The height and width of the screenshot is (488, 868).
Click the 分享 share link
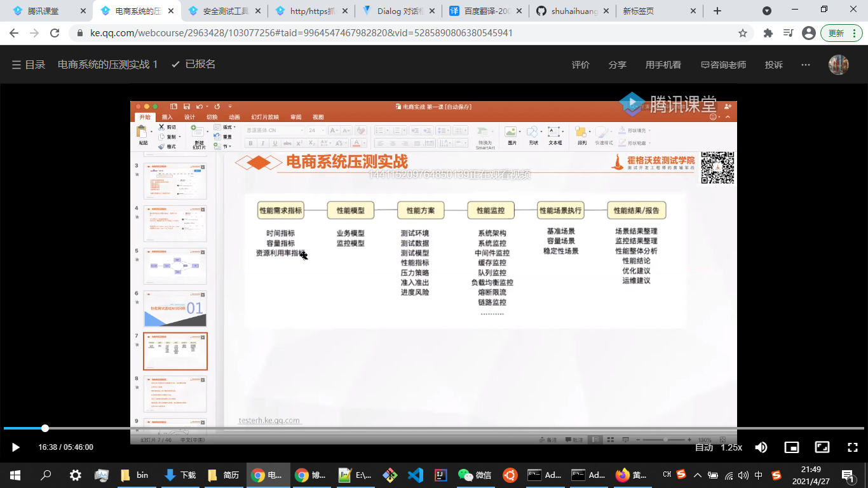point(618,65)
